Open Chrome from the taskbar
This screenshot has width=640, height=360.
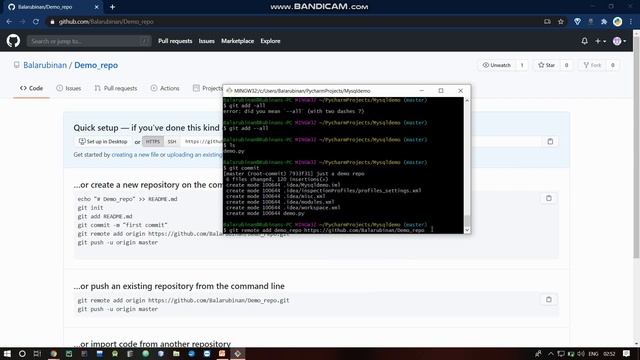(x=53, y=353)
